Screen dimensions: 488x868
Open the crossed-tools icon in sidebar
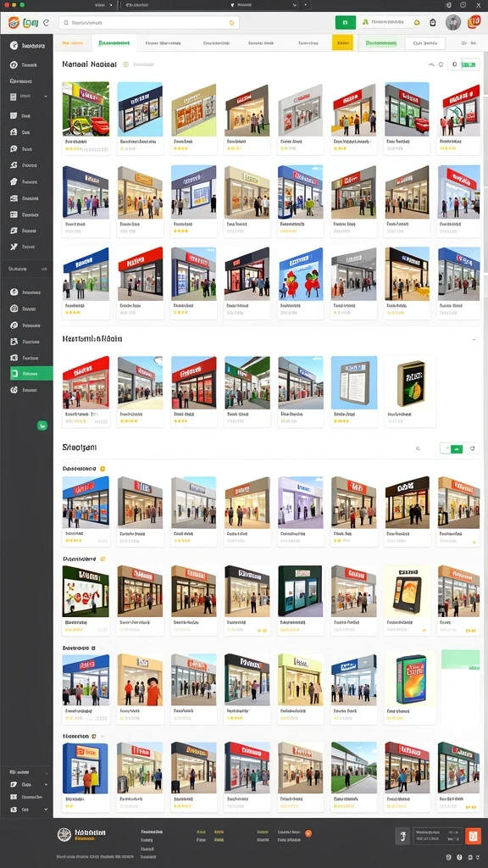tap(14, 247)
